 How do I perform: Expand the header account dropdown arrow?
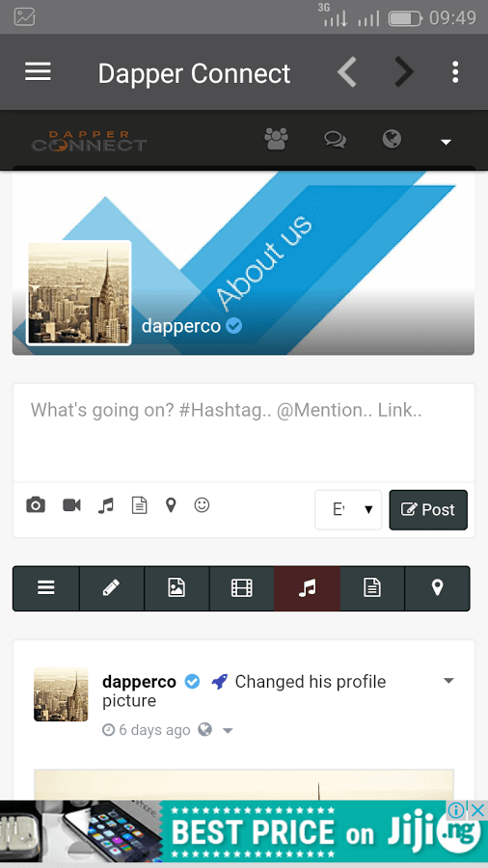pyautogui.click(x=446, y=143)
